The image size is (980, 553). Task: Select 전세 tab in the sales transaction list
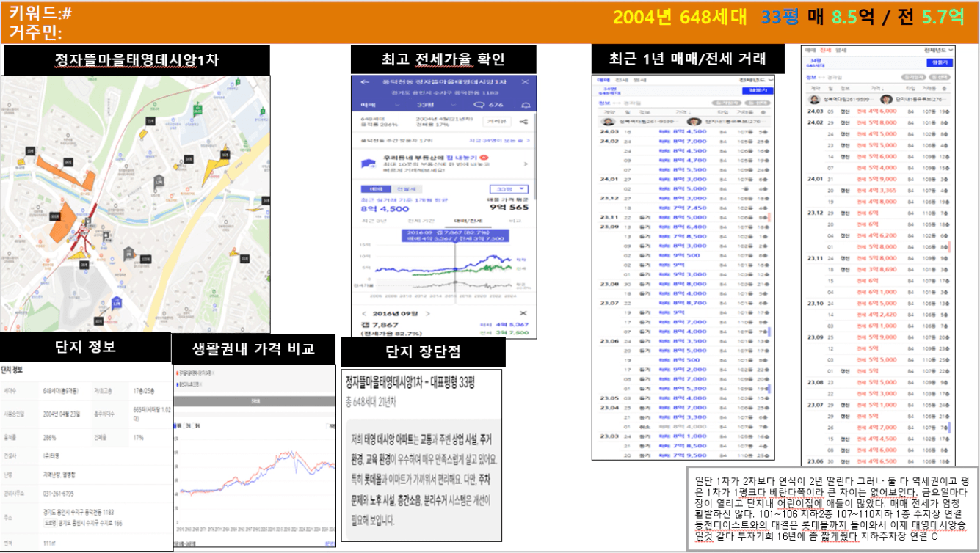pyautogui.click(x=622, y=80)
